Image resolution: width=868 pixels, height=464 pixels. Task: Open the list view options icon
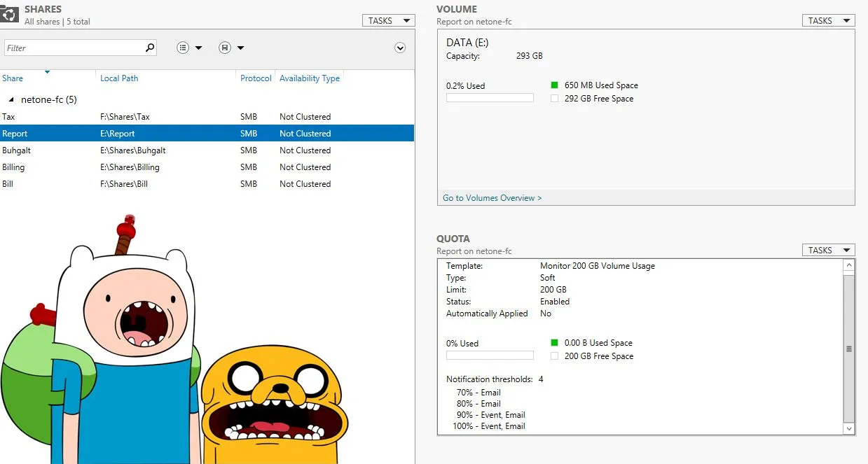[x=183, y=48]
